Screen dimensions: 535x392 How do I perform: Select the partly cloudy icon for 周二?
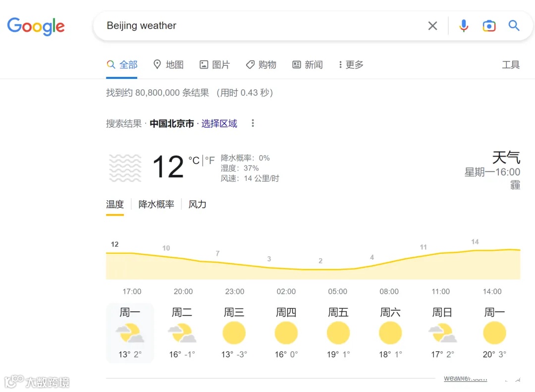[182, 333]
